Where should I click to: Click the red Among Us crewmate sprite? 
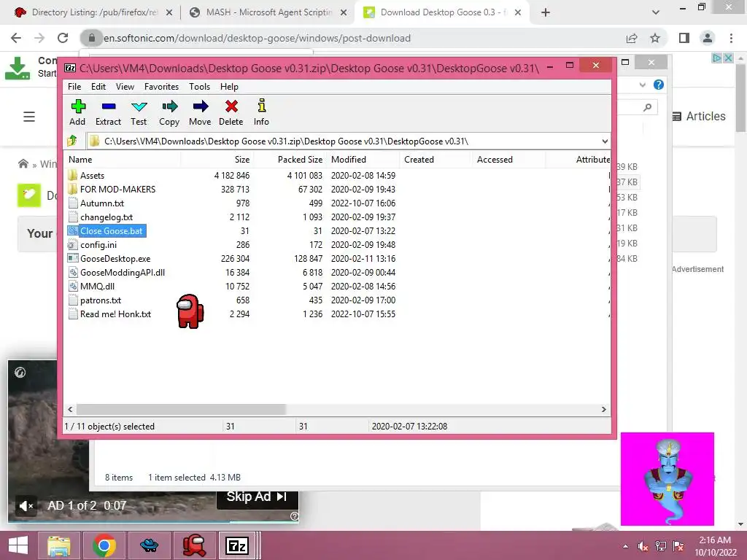[190, 311]
